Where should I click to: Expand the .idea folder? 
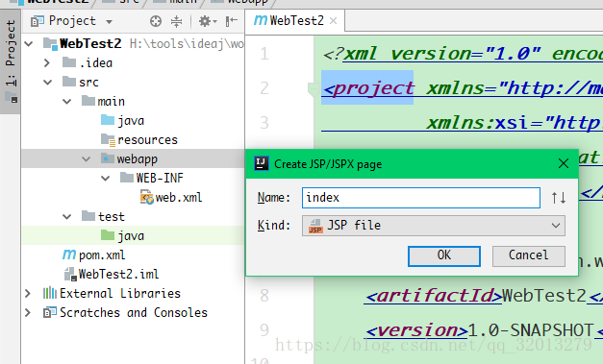click(47, 63)
